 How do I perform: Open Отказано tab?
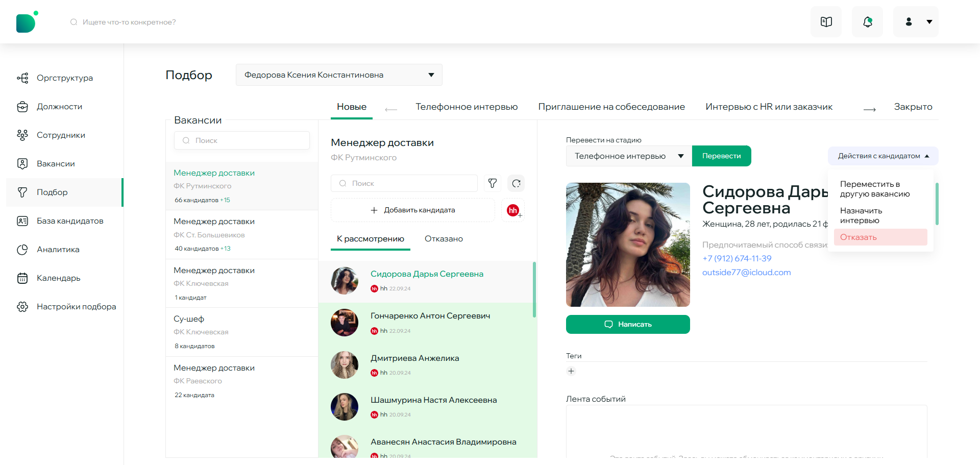coord(444,239)
